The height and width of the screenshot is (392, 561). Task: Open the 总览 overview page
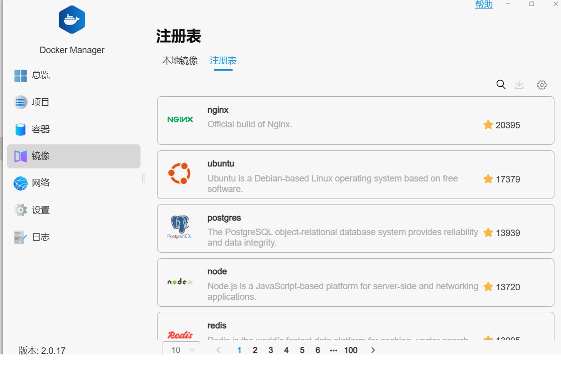[74, 75]
